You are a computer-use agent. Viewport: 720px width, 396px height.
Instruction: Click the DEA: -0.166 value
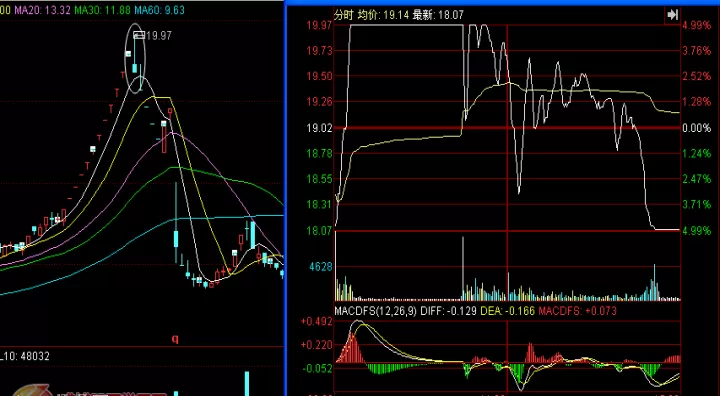click(507, 311)
